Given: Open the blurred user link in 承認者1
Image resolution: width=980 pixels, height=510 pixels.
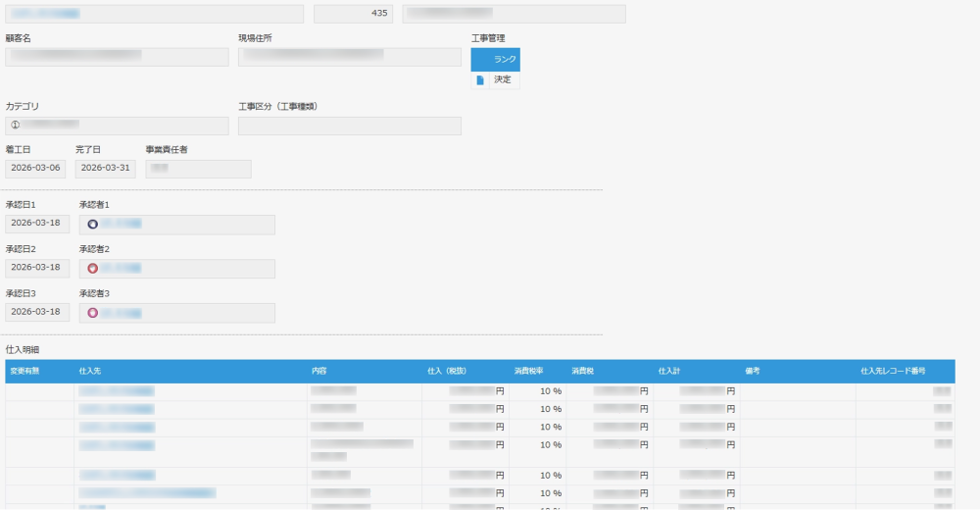Looking at the screenshot, I should click(x=122, y=224).
